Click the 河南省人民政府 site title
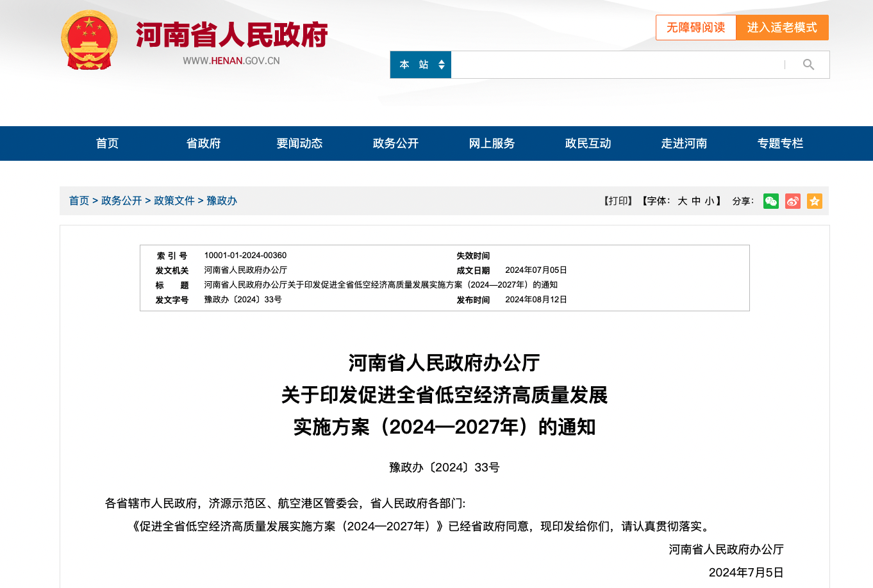Image resolution: width=873 pixels, height=588 pixels. tap(231, 35)
